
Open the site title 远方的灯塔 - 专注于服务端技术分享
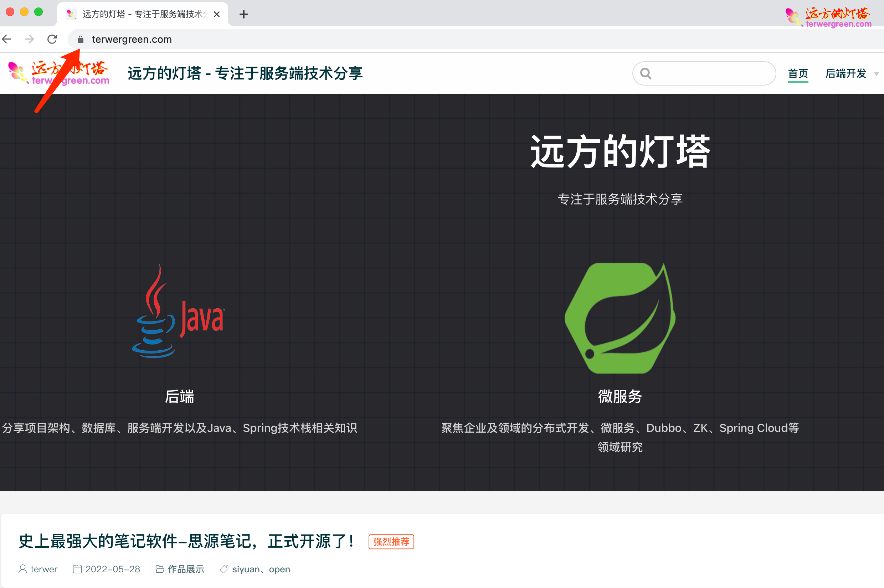245,73
